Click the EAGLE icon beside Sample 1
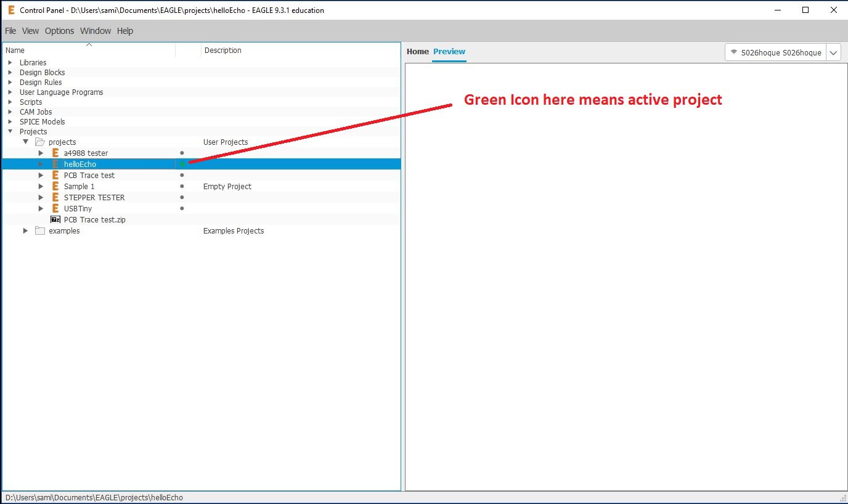The image size is (848, 504). point(55,186)
